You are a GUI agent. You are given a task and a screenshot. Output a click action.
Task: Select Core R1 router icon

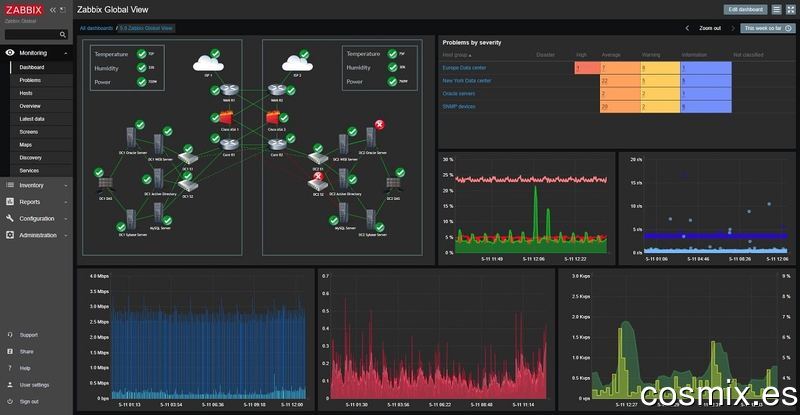click(x=230, y=144)
